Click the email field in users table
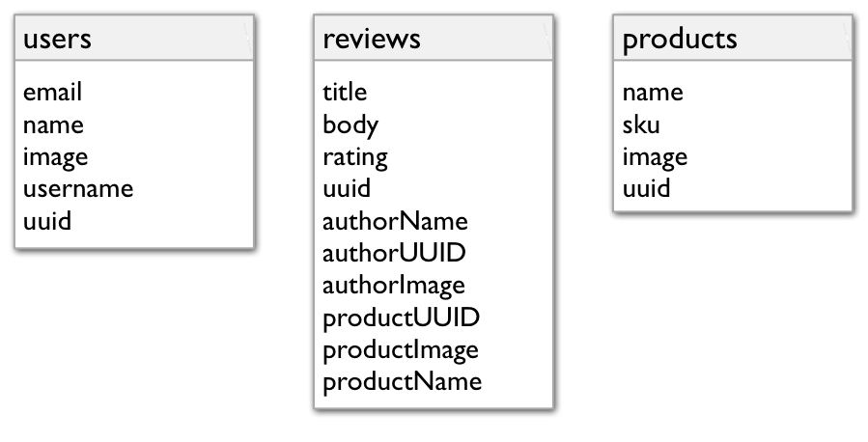The image size is (868, 442). (53, 93)
